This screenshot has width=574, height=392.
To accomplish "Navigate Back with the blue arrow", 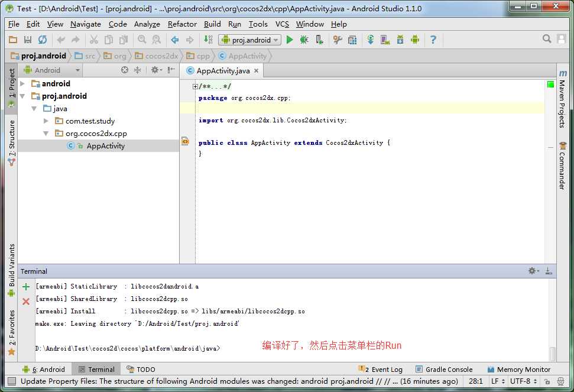I will 174,40.
